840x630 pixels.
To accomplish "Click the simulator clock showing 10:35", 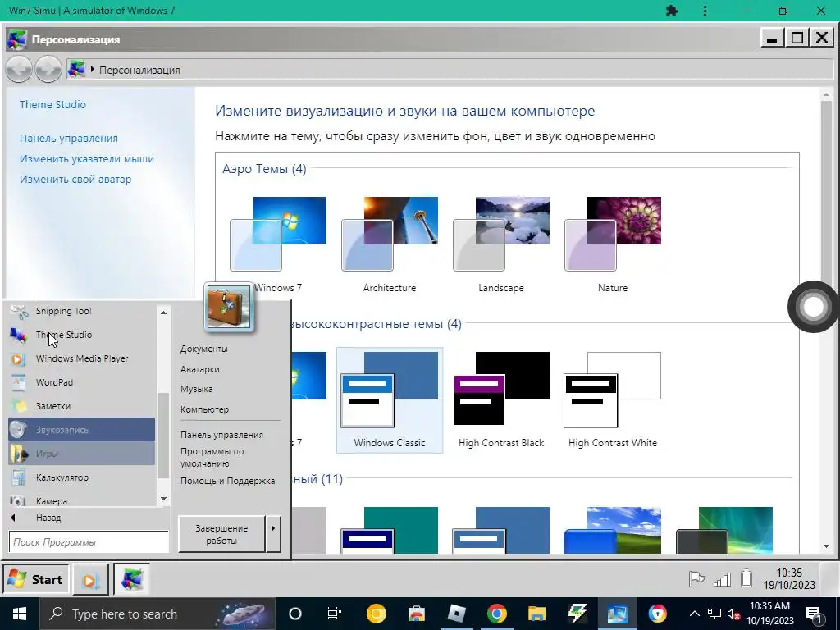I will [x=789, y=579].
